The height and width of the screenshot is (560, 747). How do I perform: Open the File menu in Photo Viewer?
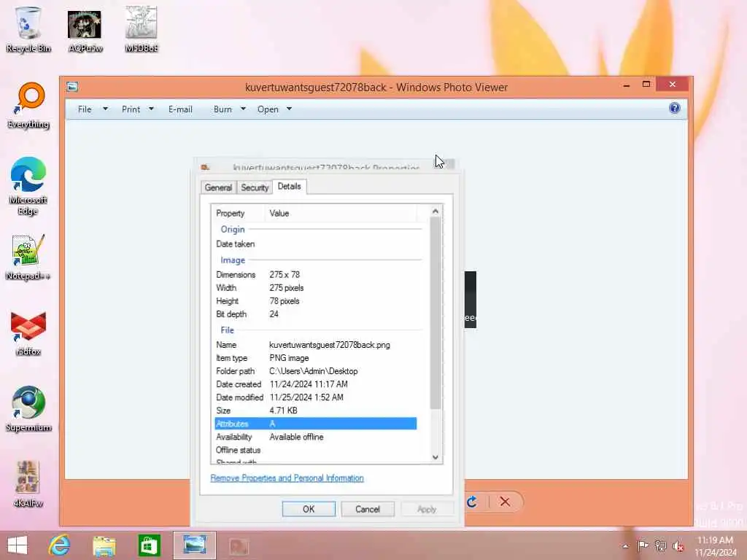85,109
